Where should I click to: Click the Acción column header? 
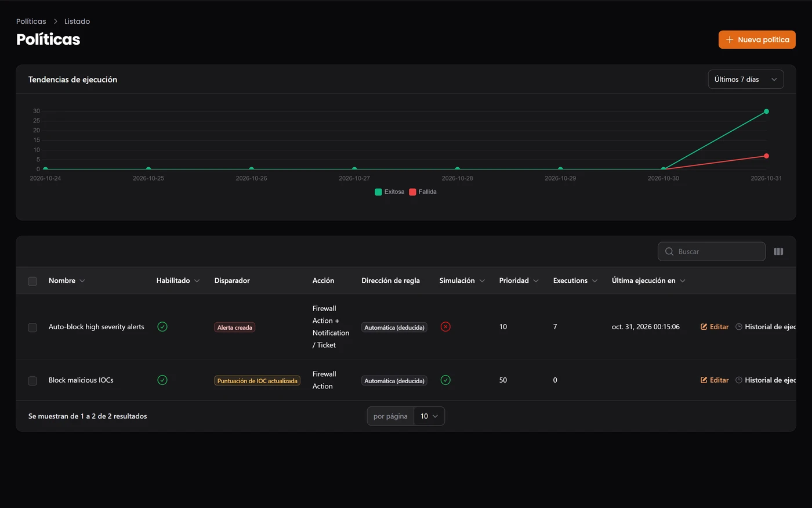pos(323,280)
